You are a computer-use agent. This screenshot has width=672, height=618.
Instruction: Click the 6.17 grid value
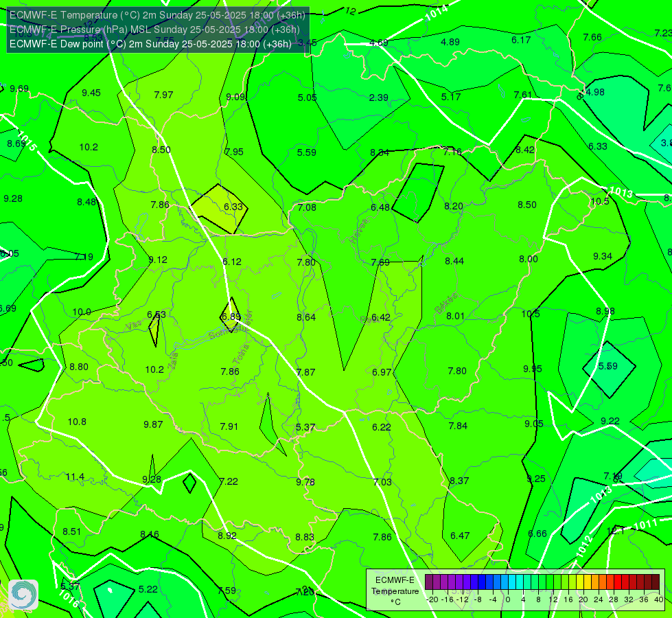pyautogui.click(x=521, y=40)
